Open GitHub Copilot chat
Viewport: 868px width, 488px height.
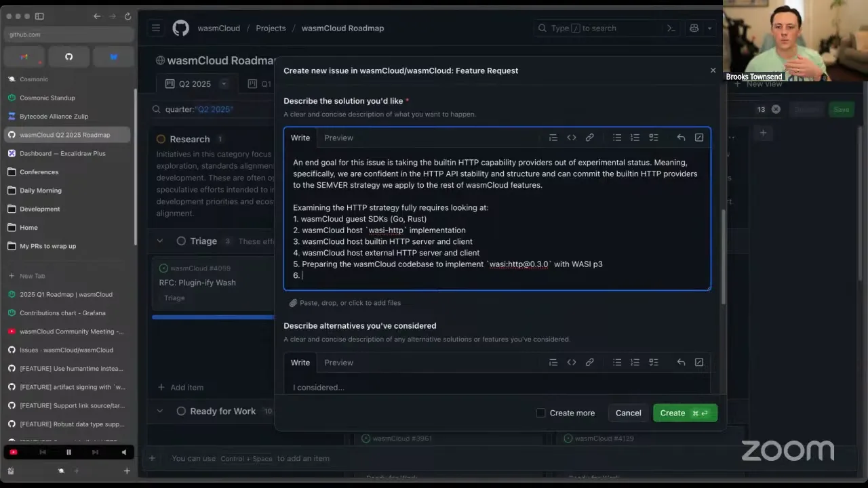point(694,28)
